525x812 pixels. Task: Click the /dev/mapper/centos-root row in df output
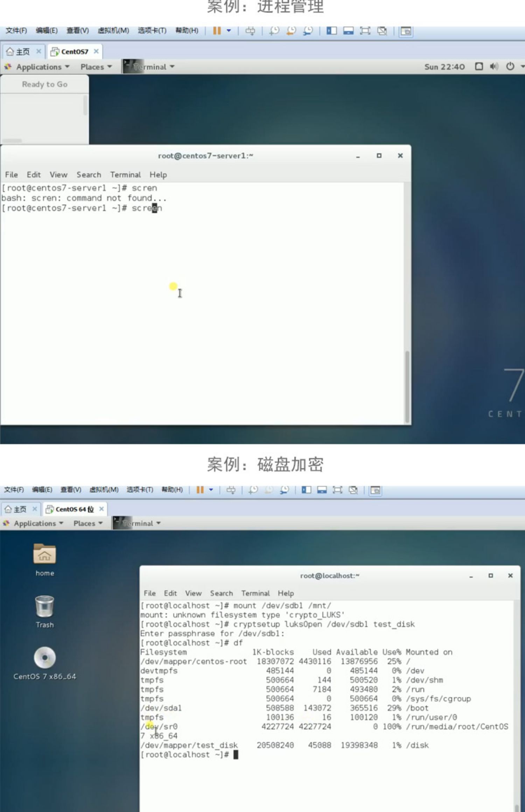coord(275,661)
